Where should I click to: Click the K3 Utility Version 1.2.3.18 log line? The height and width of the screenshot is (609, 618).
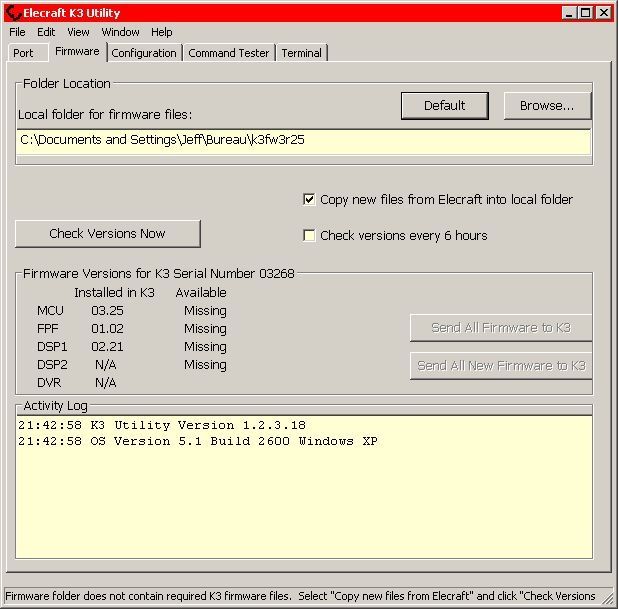(x=162, y=425)
